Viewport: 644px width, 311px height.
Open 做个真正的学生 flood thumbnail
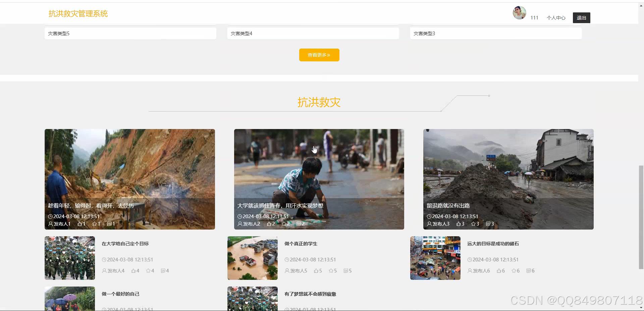[x=253, y=258]
